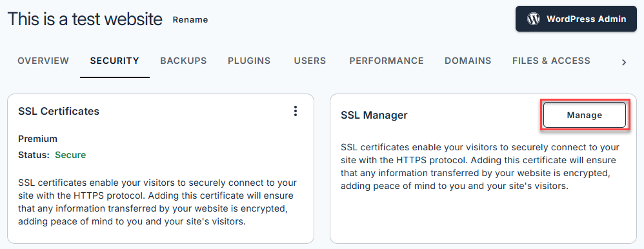Select the Files & Access tab

point(551,61)
